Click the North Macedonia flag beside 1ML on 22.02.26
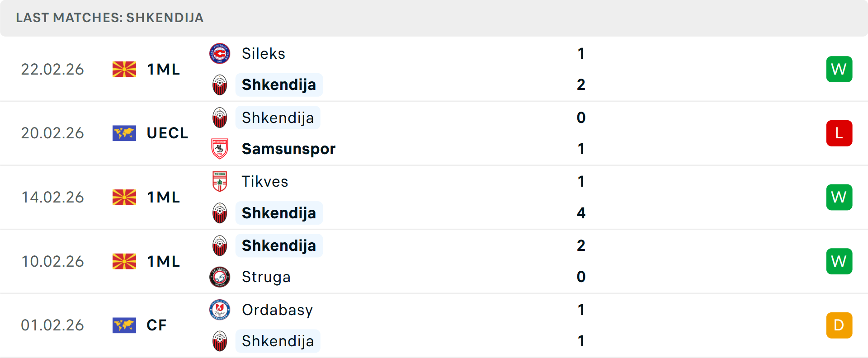Viewport: 868px width, 358px height. click(124, 69)
